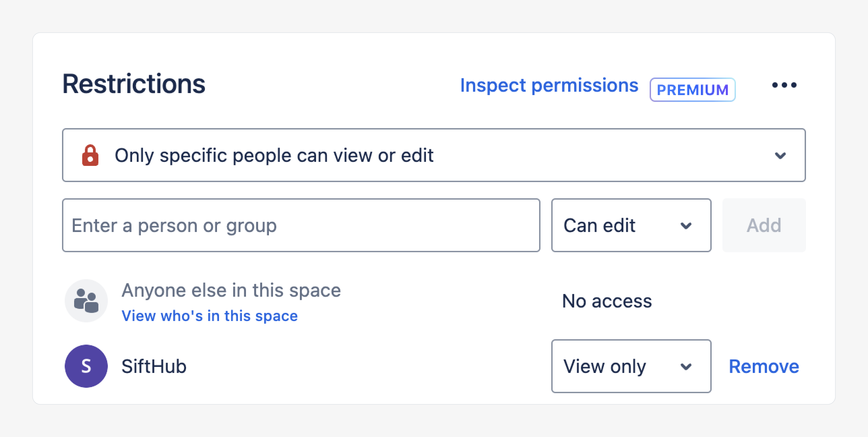Click the chevron beside Can edit
Viewport: 868px width, 437px height.
click(686, 226)
